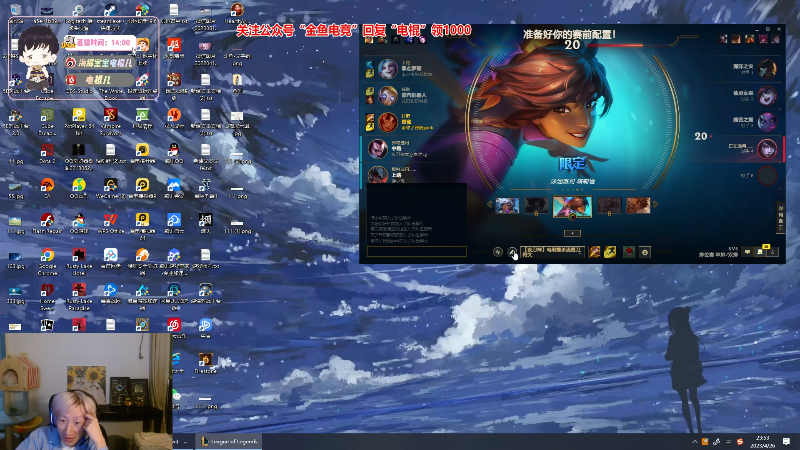The height and width of the screenshot is (450, 800).
Task: Click the red 电棍儿 overlay banner
Action: [100, 80]
